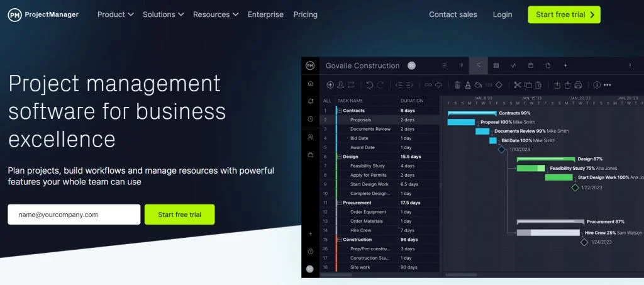Click the indent task icon

point(409,85)
